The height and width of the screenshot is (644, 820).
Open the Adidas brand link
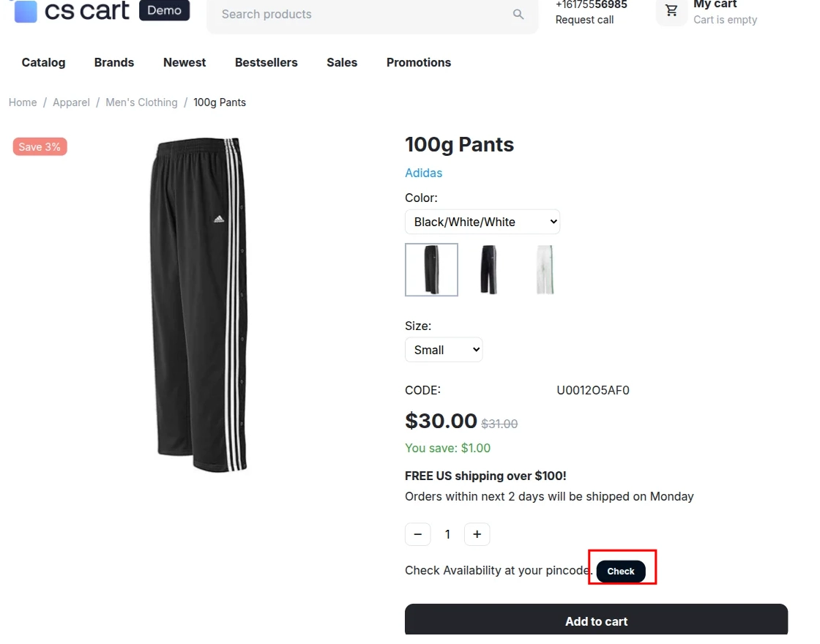pyautogui.click(x=423, y=173)
